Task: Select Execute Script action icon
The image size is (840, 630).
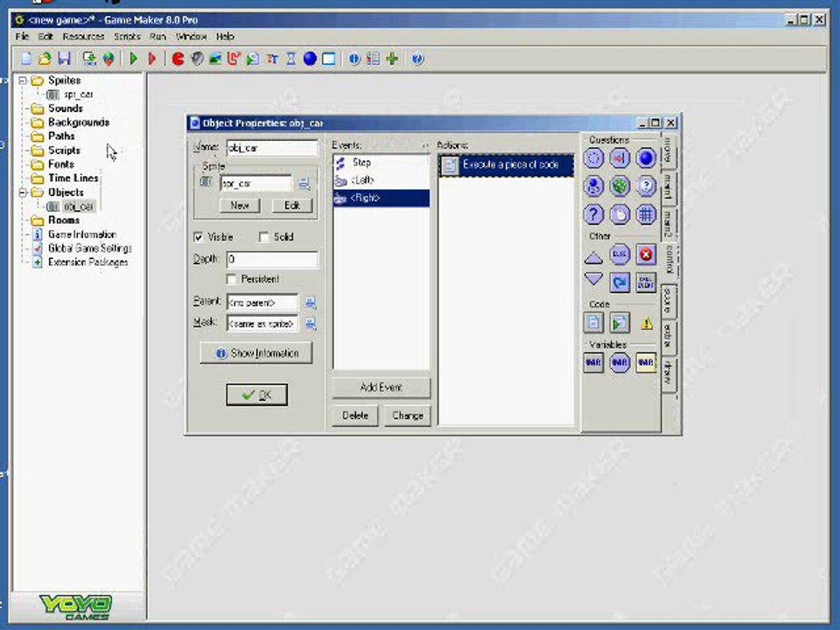Action: 619,323
